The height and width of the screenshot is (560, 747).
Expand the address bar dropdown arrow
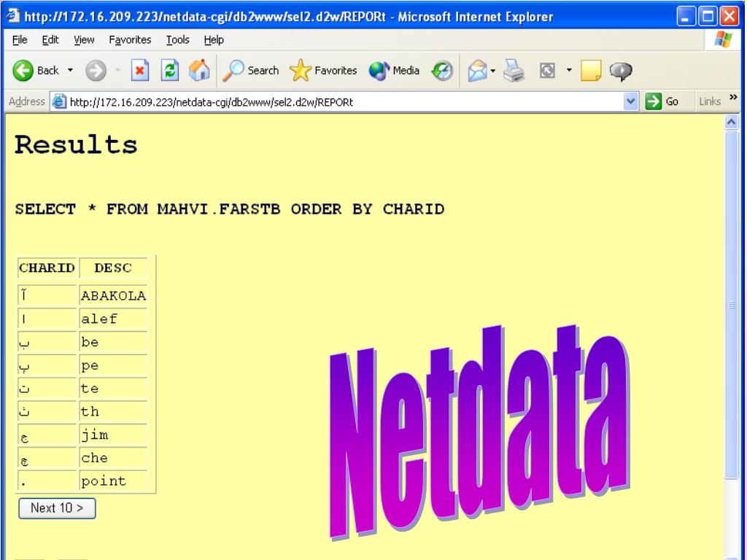click(631, 101)
